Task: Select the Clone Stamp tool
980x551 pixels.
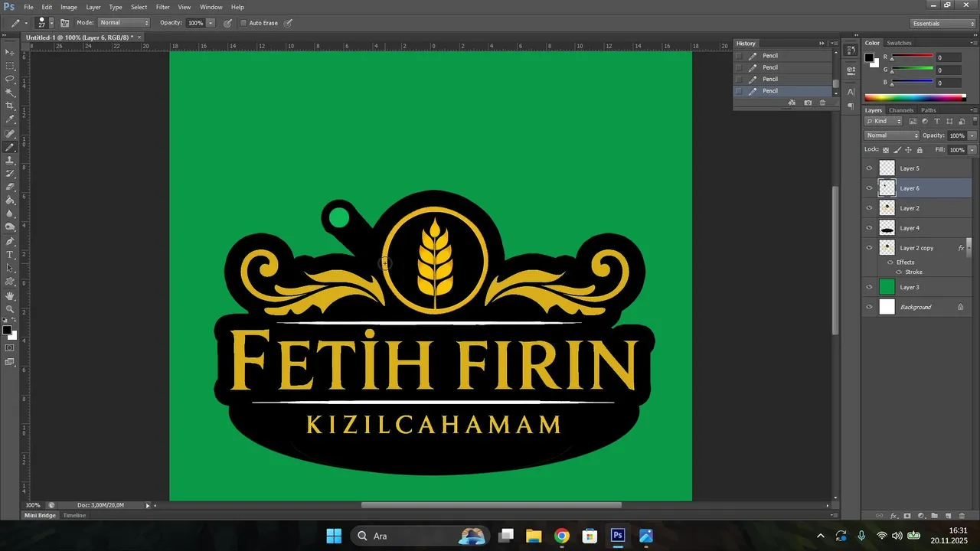Action: (x=10, y=161)
